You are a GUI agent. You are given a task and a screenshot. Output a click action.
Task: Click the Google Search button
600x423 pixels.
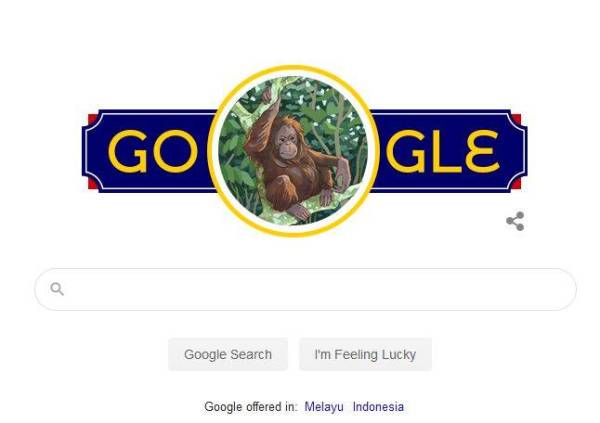pos(228,354)
